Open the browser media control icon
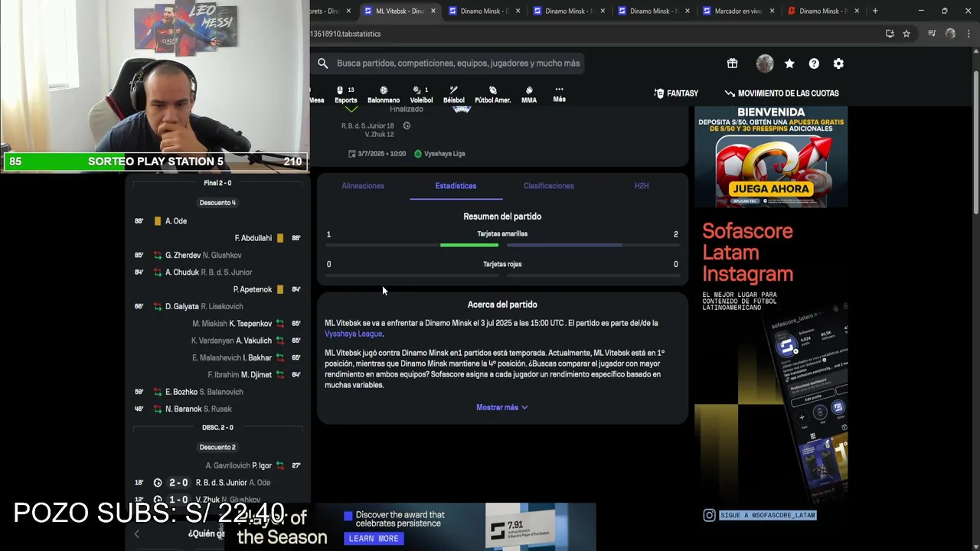 pyautogui.click(x=932, y=34)
